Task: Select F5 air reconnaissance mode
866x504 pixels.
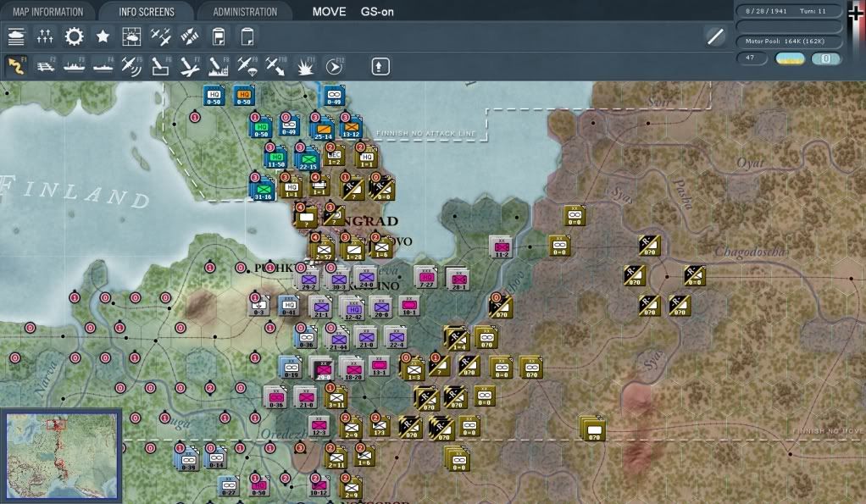Action: (x=131, y=66)
